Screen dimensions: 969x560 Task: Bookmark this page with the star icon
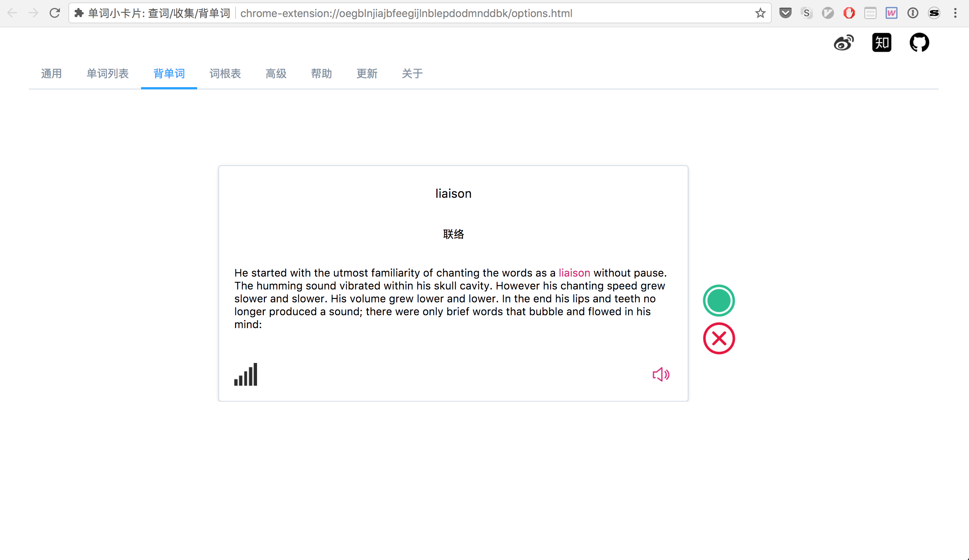[760, 14]
